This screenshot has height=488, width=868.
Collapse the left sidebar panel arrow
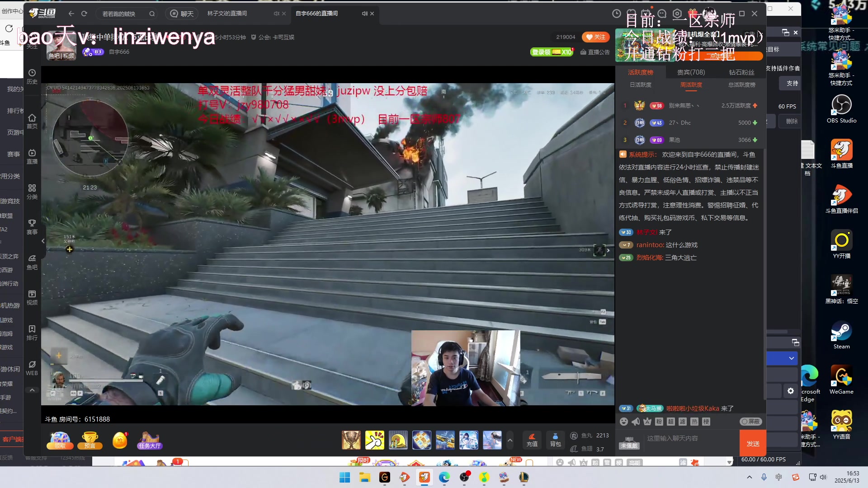tap(43, 241)
